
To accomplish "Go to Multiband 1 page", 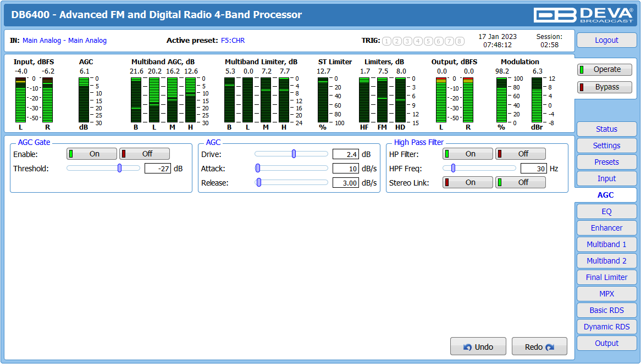I will pyautogui.click(x=607, y=244).
